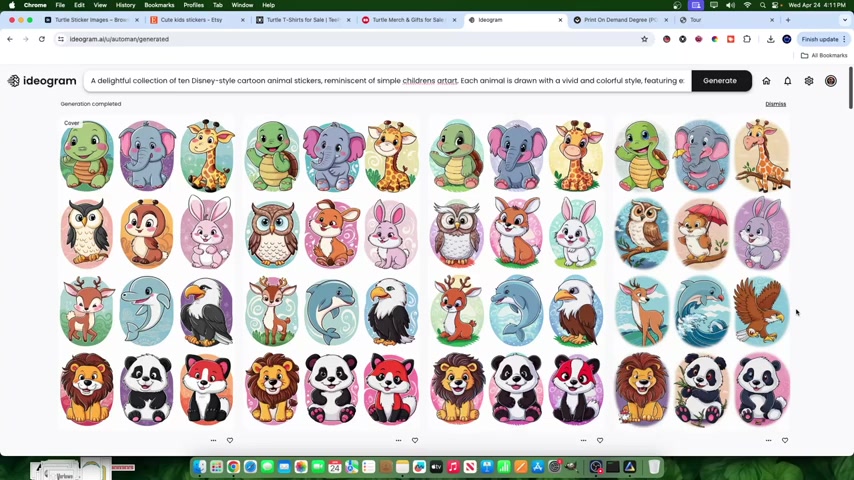Click the Generate button
Screen dimensions: 854x480
pyautogui.click(x=720, y=81)
